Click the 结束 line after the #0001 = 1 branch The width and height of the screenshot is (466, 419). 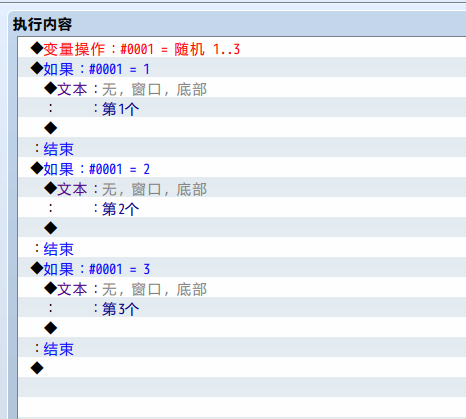(x=242, y=147)
